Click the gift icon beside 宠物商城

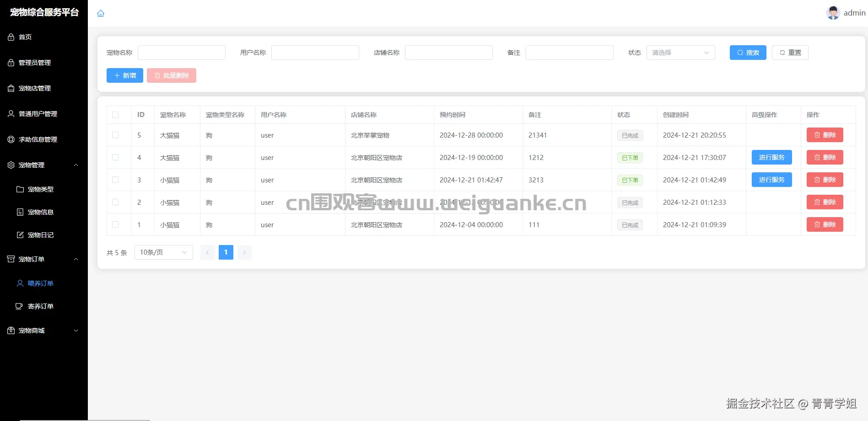(x=11, y=330)
